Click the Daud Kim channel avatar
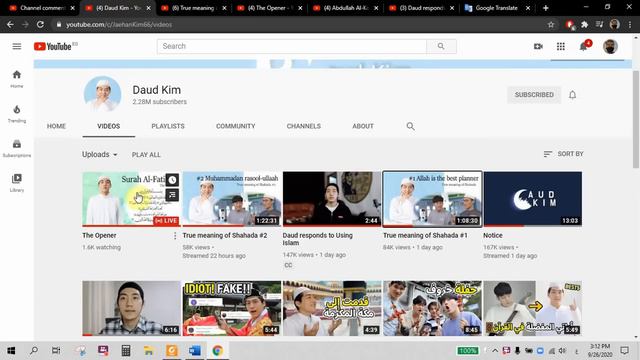Image resolution: width=640 pixels, height=360 pixels. 102,94
